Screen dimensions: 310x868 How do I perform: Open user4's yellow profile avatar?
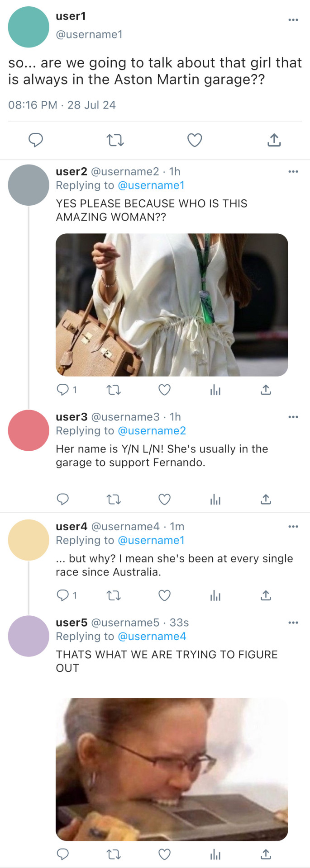(x=29, y=540)
